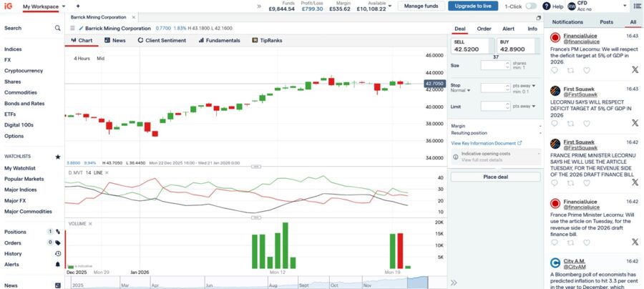Image resolution: width=644 pixels, height=289 pixels.
Task: Open the Client Sentiment tab
Action: point(162,40)
